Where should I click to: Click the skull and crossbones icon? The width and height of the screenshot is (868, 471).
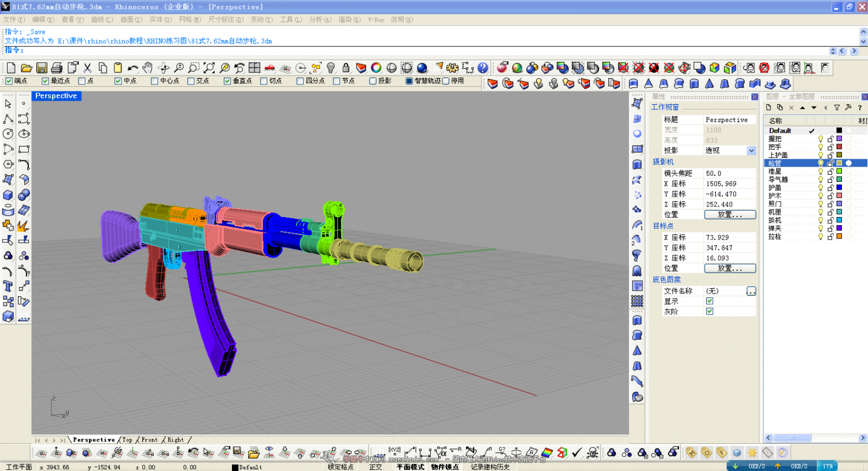point(593,452)
